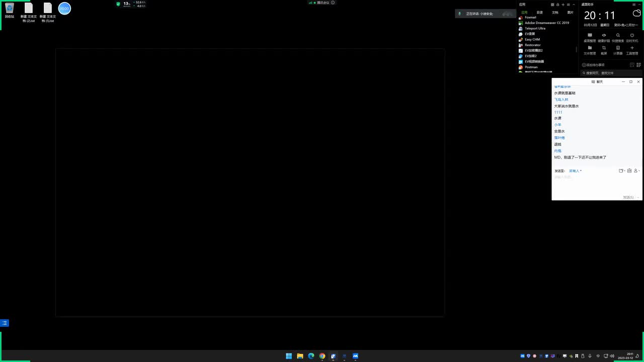The width and height of the screenshot is (644, 362).
Task: Click the 应用 list scrollbar thumb
Action: 577,50
